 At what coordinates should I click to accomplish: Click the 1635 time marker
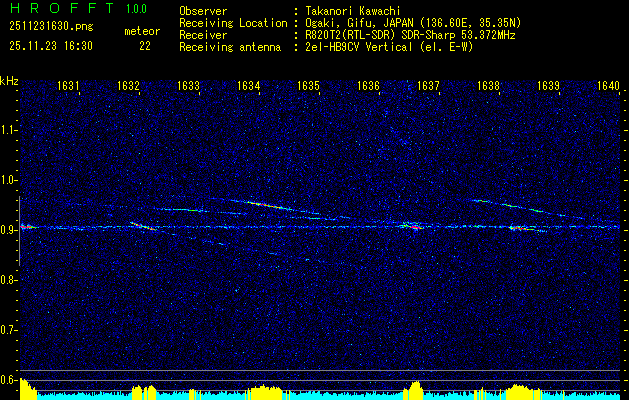(308, 86)
